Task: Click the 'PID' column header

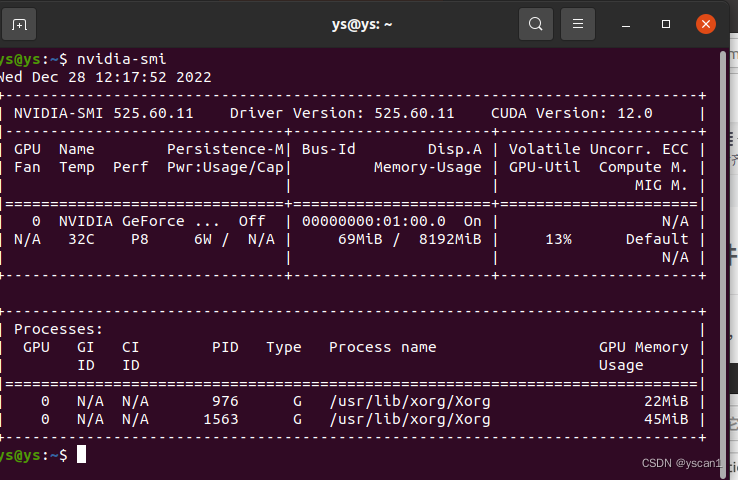Action: 225,347
